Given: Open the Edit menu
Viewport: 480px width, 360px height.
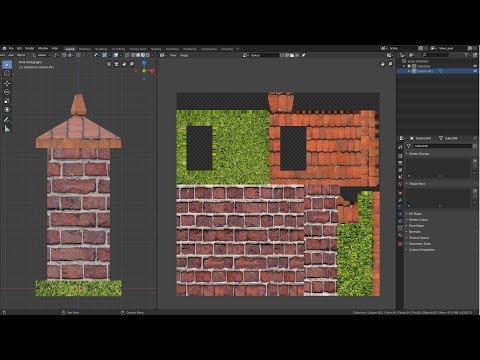Looking at the screenshot, I should [19, 48].
